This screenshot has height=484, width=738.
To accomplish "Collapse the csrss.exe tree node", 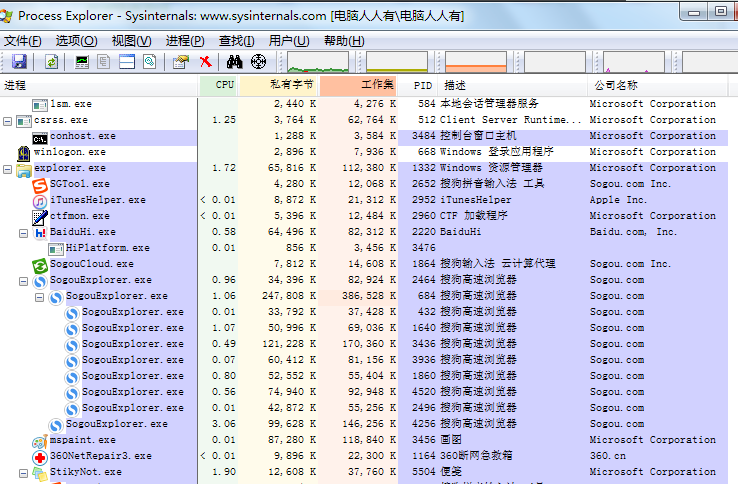I will [7, 121].
